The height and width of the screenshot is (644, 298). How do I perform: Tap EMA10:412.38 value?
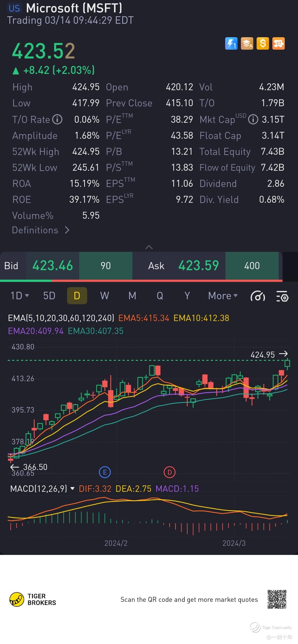tap(201, 318)
